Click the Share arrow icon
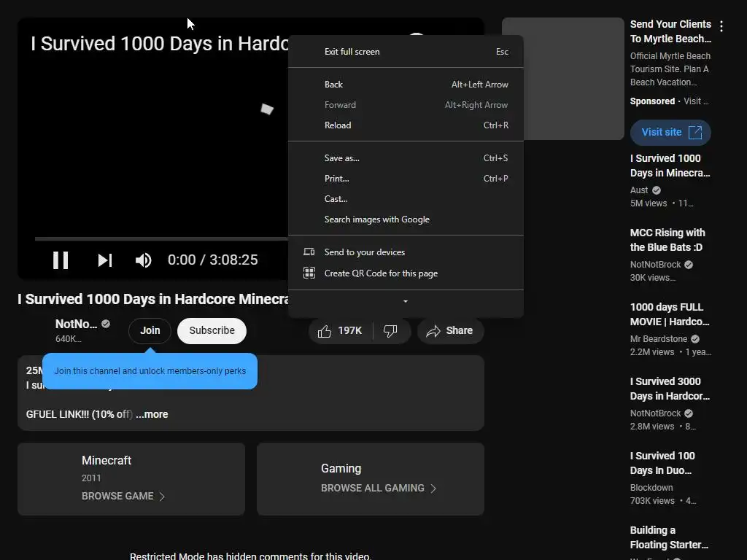 coord(433,331)
